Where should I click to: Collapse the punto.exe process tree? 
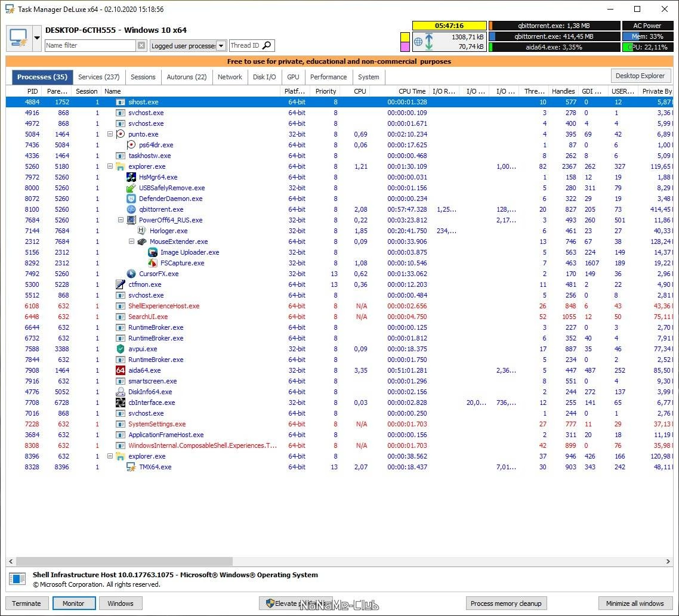pos(110,134)
